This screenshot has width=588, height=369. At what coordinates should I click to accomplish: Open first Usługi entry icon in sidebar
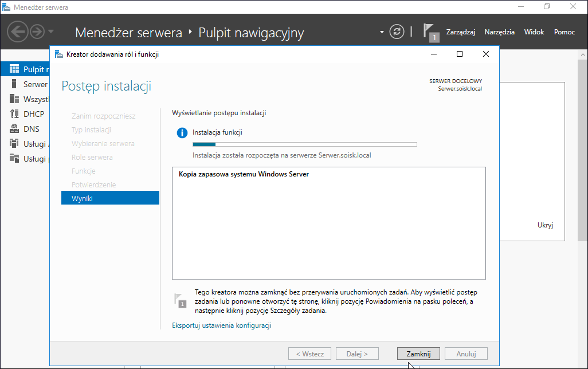tap(14, 144)
